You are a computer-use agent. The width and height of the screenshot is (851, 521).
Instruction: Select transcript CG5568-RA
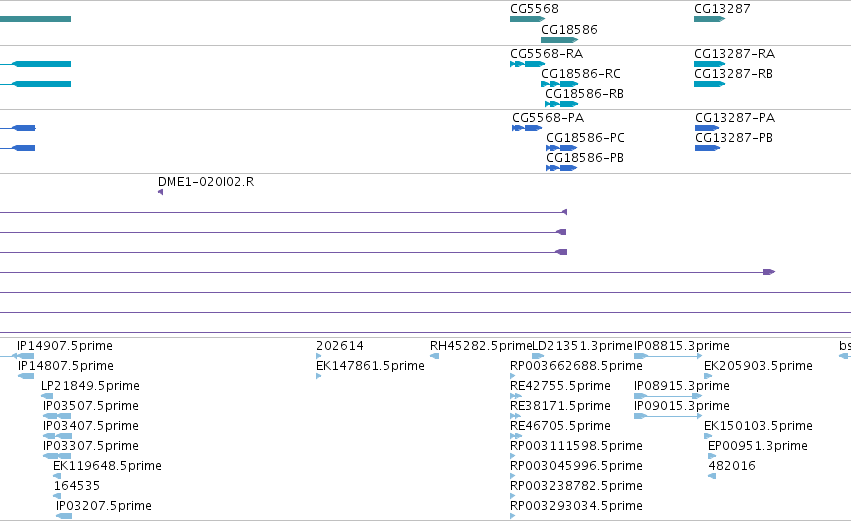(x=528, y=64)
